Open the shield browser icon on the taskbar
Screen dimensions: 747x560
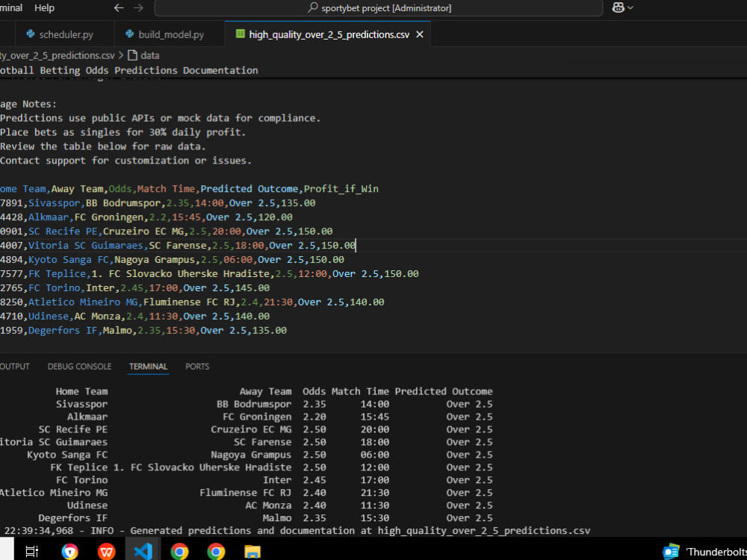coord(70,552)
